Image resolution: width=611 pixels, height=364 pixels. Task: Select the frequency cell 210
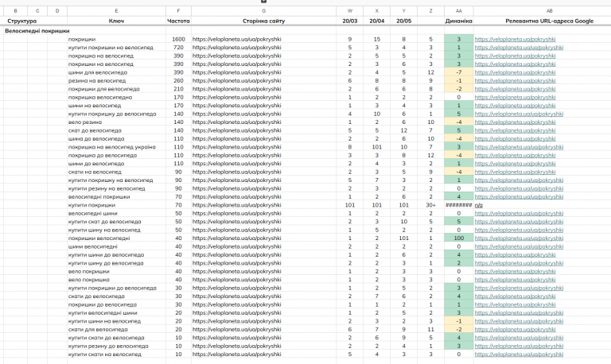178,89
